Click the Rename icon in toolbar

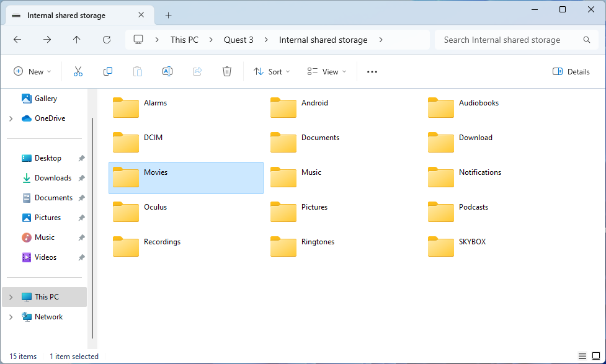167,72
